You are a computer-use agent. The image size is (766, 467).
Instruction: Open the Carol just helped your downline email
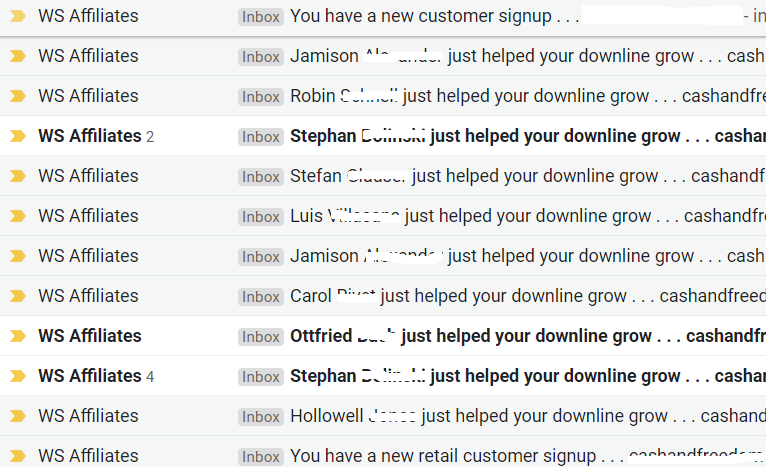pyautogui.click(x=383, y=296)
